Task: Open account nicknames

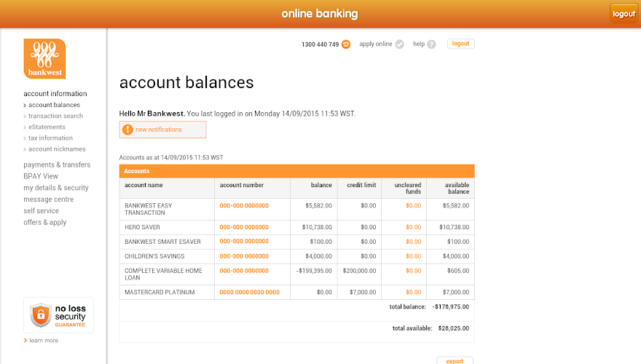Action: pos(57,149)
